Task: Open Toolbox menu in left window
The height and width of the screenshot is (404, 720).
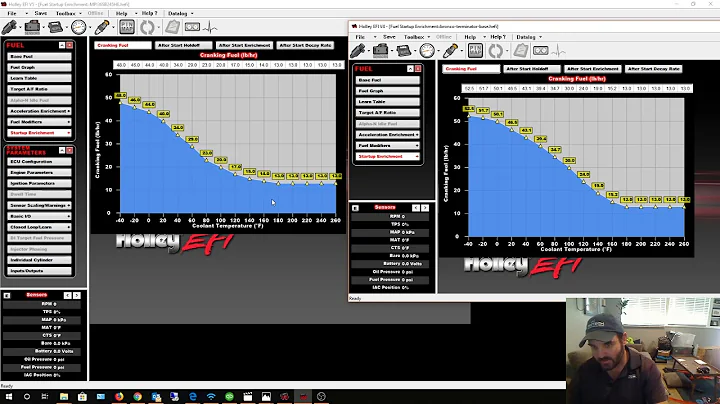Action: click(x=66, y=13)
